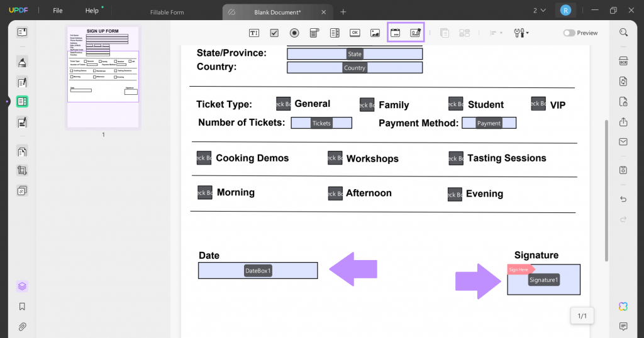
Task: Select the Text Field tool
Action: (x=254, y=33)
